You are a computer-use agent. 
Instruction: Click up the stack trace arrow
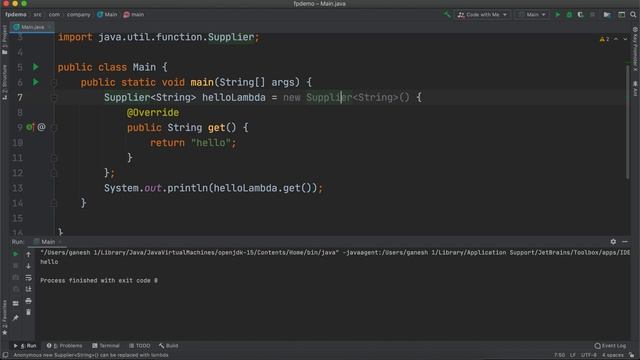28,254
